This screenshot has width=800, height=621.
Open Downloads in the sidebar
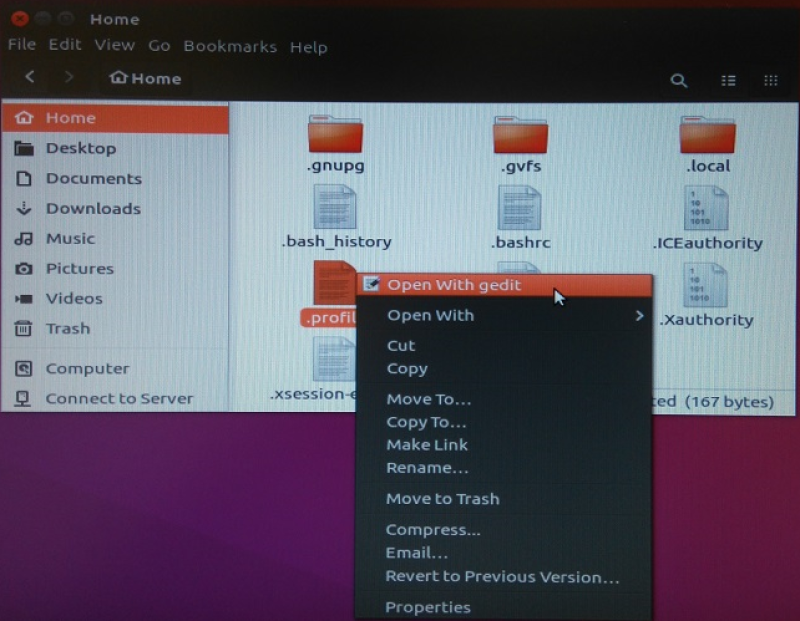(115, 208)
